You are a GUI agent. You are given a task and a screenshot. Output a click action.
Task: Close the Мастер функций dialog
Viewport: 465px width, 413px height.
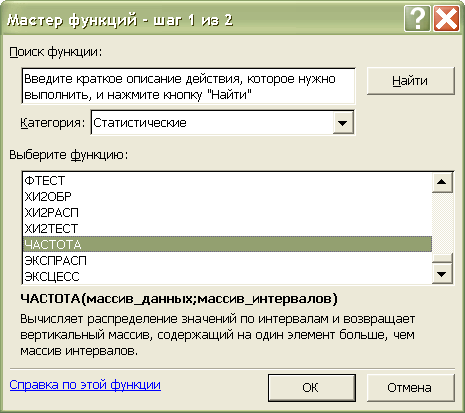pyautogui.click(x=446, y=20)
